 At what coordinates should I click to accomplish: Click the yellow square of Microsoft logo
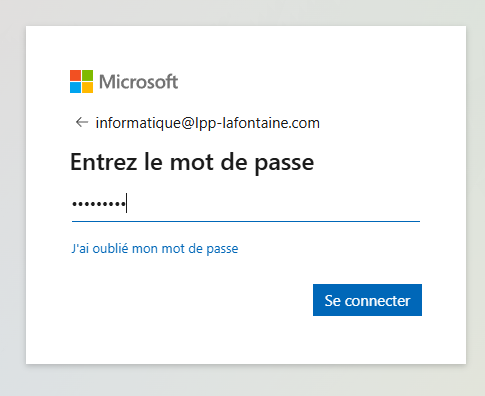click(87, 87)
